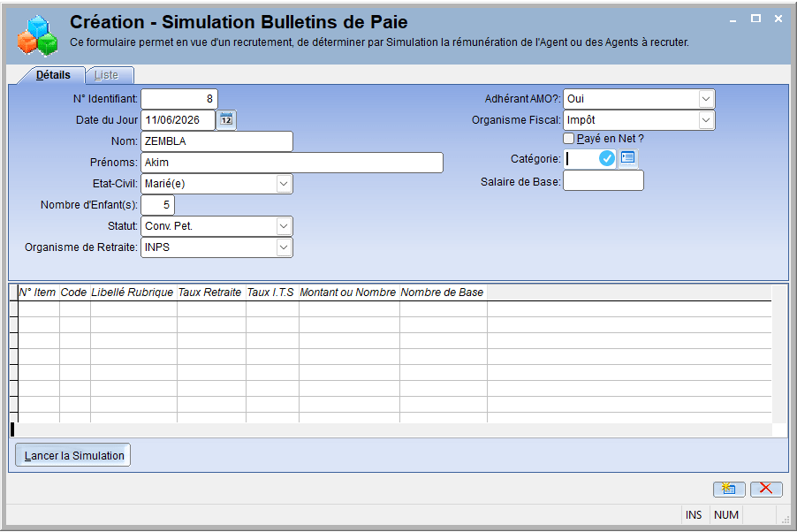Click the colored cubes application logo
This screenshot has width=797, height=532.
[37, 35]
